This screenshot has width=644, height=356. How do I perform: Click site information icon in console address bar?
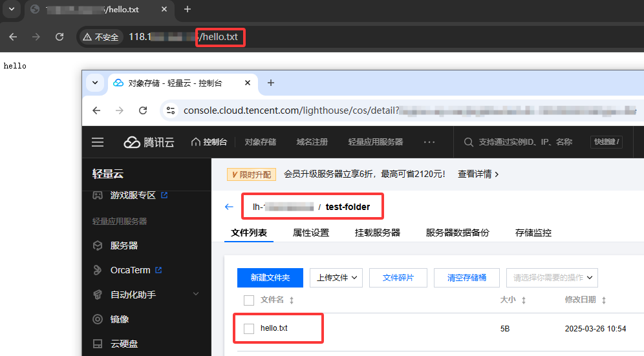click(171, 110)
